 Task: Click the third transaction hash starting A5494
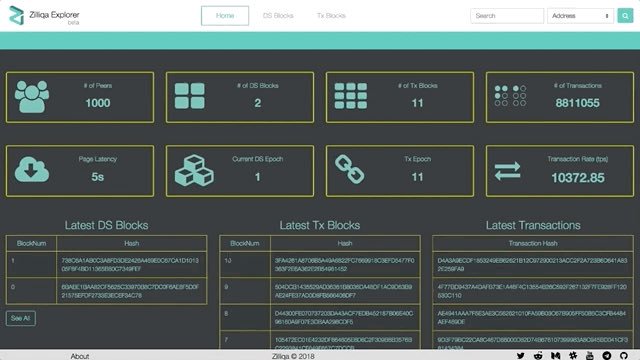click(532, 318)
